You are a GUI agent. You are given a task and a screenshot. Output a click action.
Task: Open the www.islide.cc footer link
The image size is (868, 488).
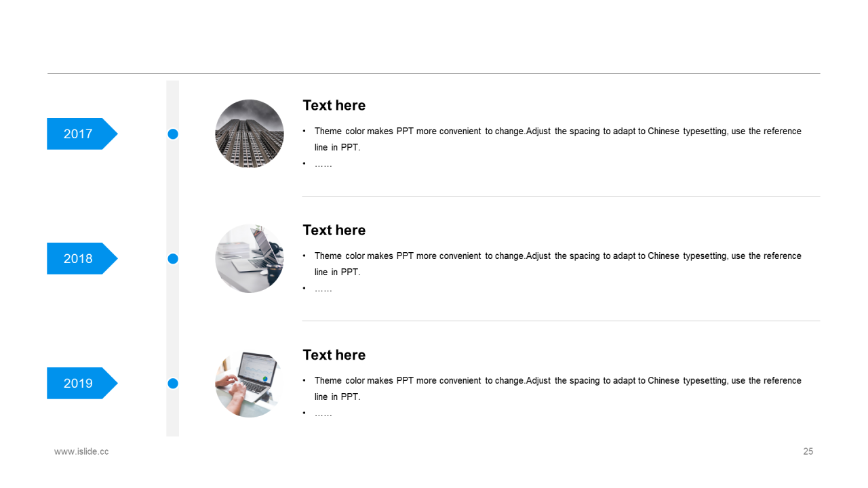pos(81,451)
